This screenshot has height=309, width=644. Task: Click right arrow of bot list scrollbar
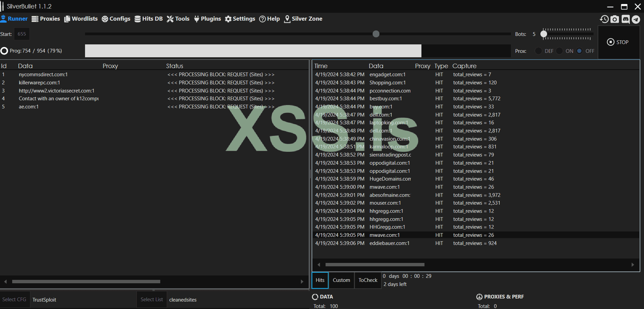302,282
